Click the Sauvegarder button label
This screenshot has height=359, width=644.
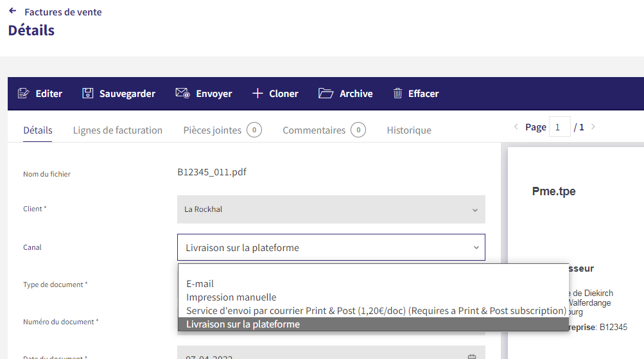point(127,94)
